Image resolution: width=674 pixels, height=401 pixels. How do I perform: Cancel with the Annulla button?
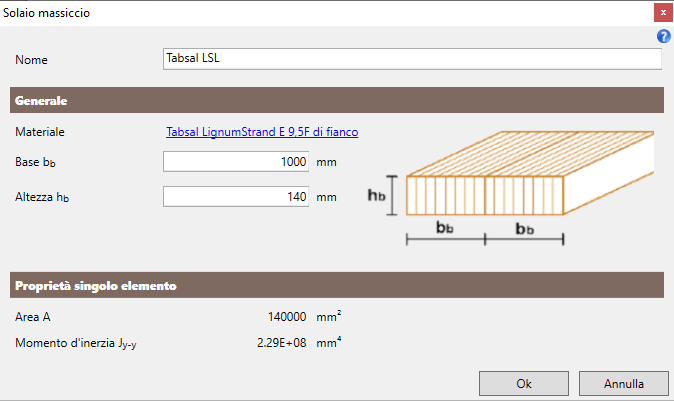[624, 383]
